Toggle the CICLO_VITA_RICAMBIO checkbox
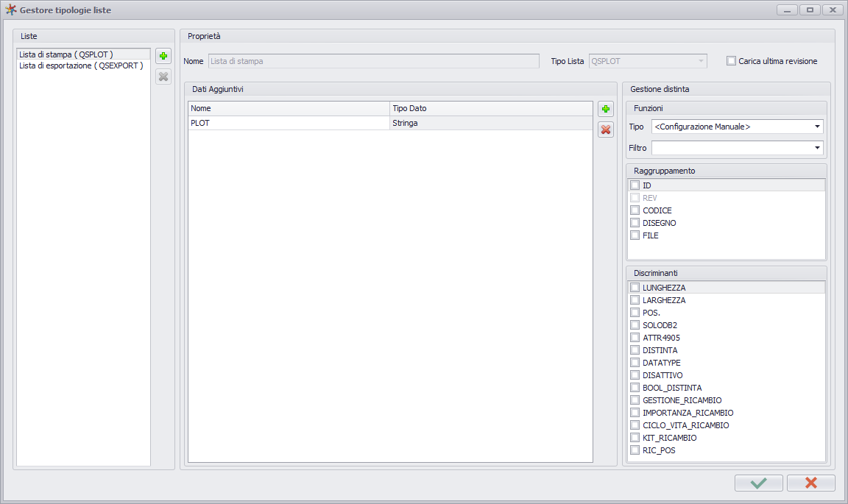This screenshot has height=504, width=848. click(635, 425)
